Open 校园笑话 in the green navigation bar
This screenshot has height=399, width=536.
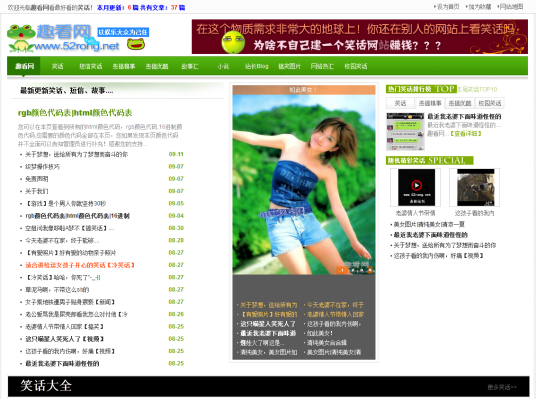click(356, 66)
